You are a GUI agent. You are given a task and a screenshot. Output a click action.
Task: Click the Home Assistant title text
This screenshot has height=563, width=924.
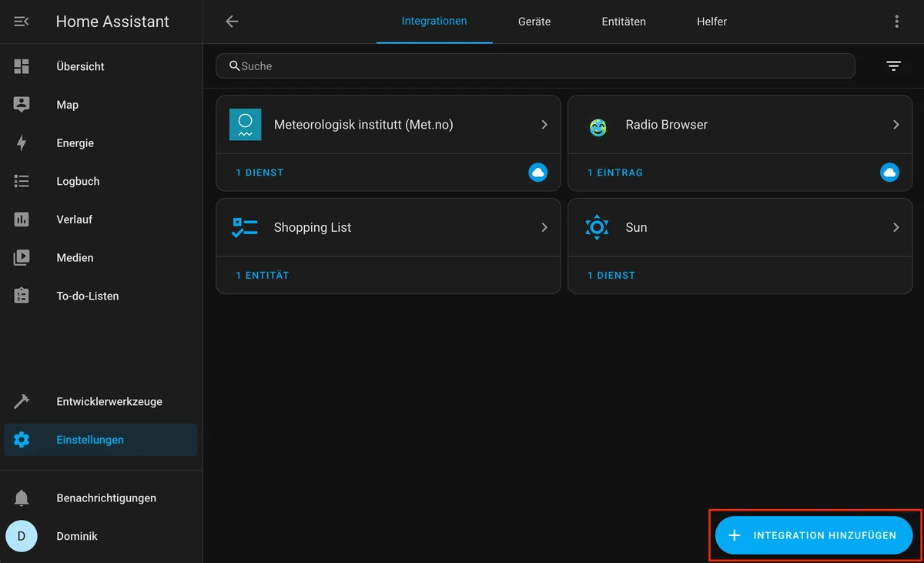tap(112, 22)
